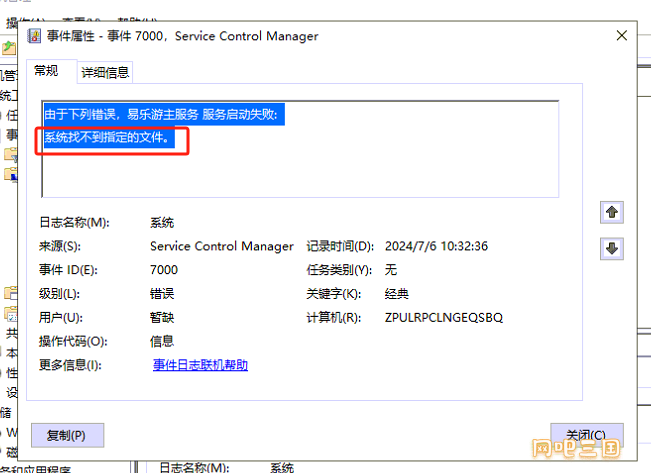This screenshot has width=651, height=473.
Task: Click the down arrow next event button
Action: 612,248
